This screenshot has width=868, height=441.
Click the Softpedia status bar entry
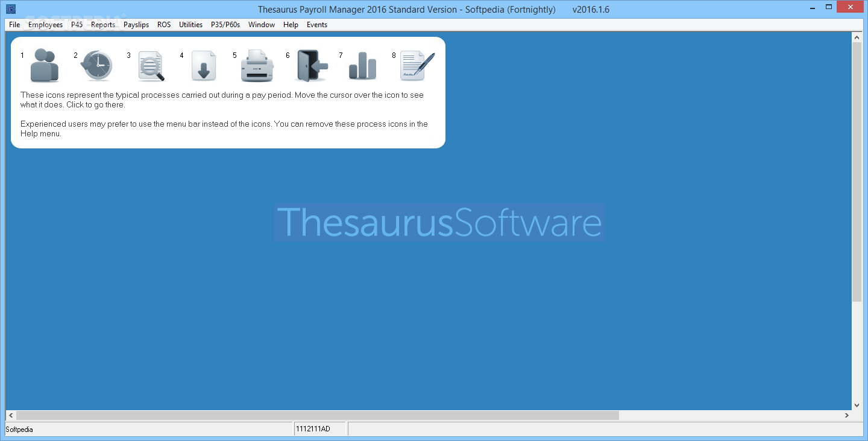(x=148, y=430)
